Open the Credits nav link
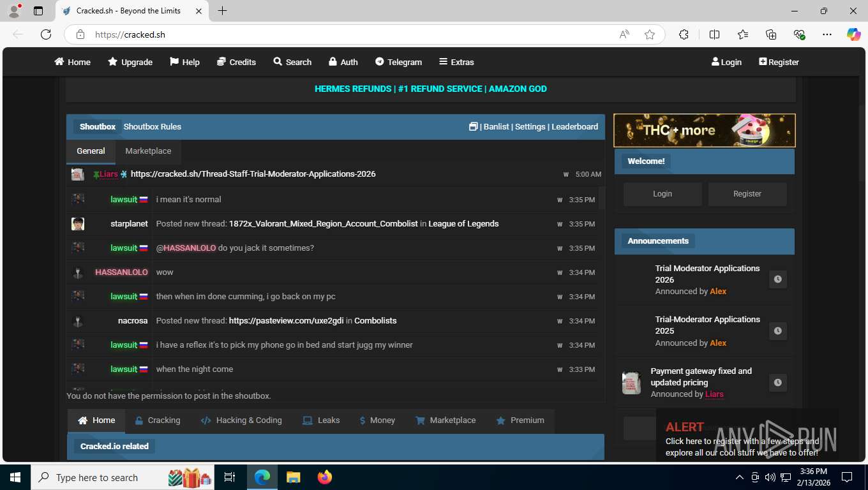 236,62
